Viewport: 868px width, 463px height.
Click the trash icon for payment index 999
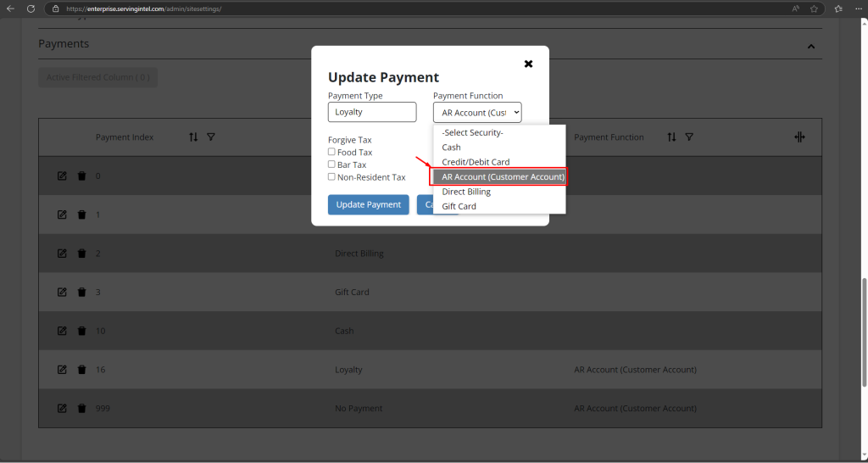click(82, 408)
